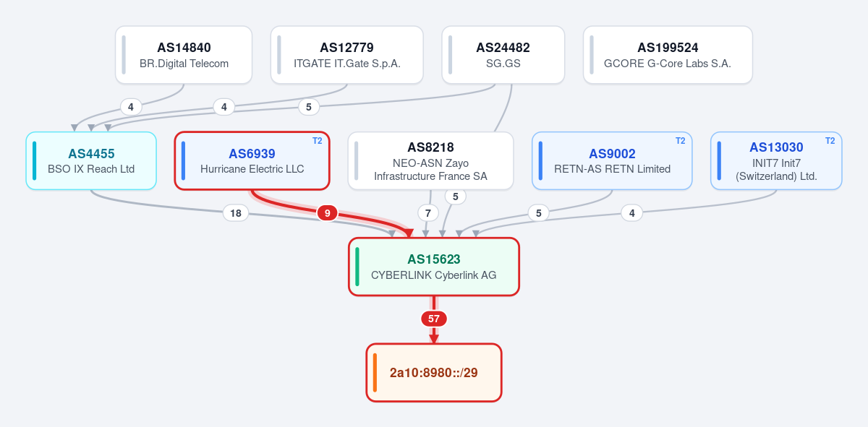The height and width of the screenshot is (427, 868).
Task: Select the 2a10:8980::/29 prefix node
Action: (x=434, y=373)
